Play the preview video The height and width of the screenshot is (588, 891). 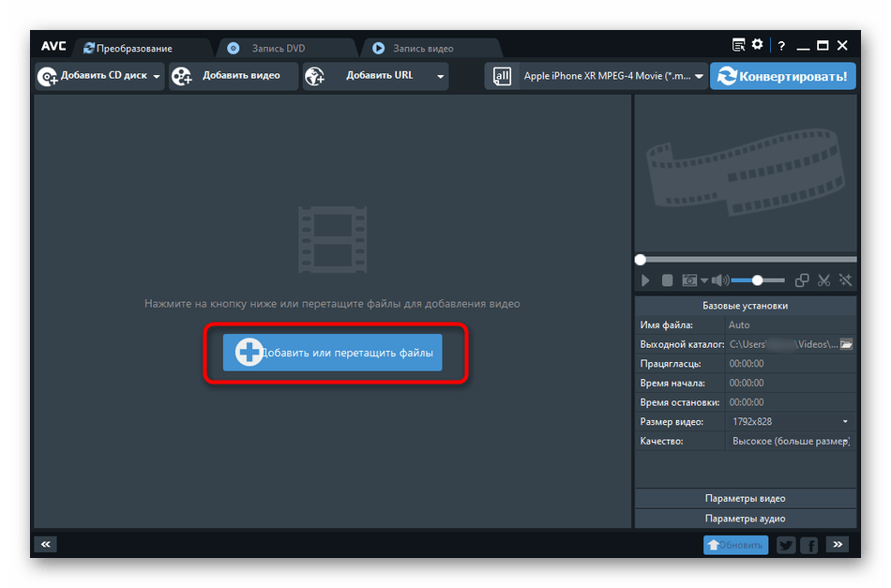[645, 280]
